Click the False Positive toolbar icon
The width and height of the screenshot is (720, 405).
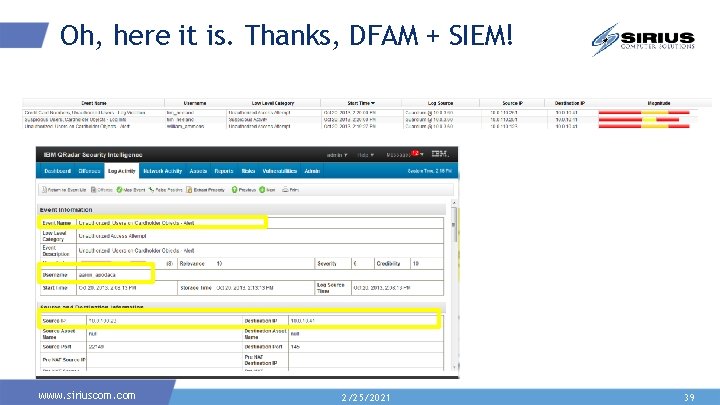[152, 190]
